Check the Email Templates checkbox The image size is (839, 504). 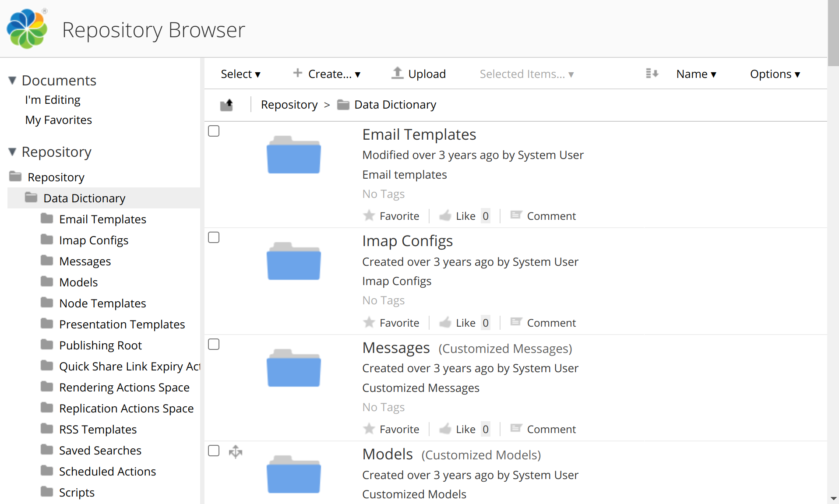[x=214, y=131]
